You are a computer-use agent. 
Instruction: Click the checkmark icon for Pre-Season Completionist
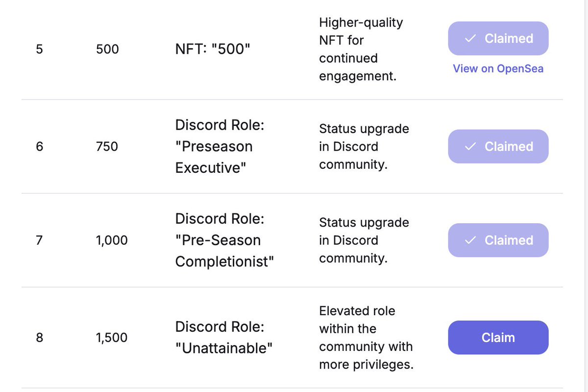coord(470,240)
